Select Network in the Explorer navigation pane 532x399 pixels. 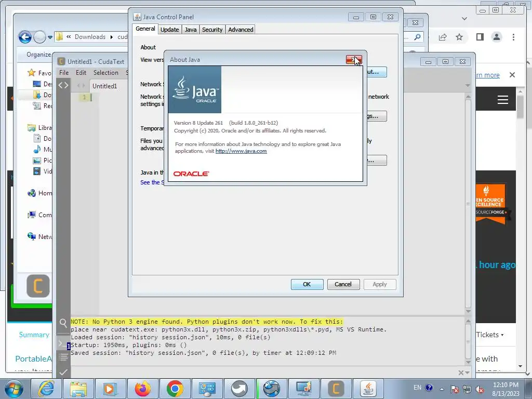pyautogui.click(x=39, y=236)
